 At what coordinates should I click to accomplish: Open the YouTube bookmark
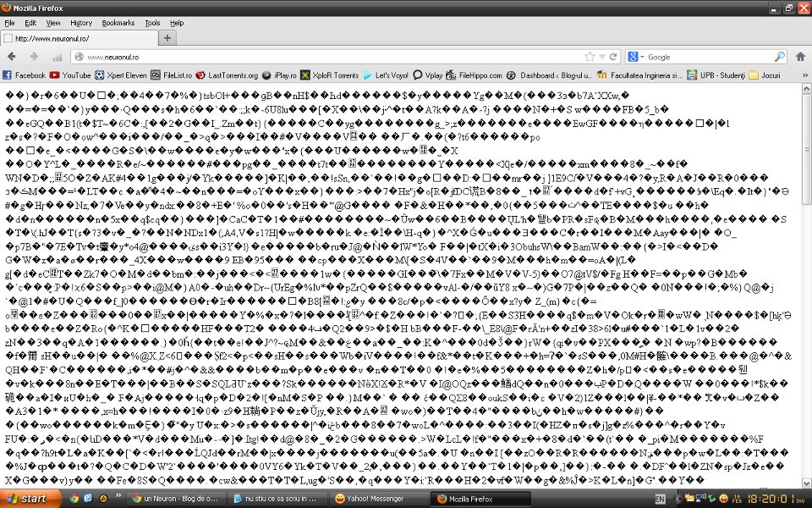pyautogui.click(x=70, y=75)
